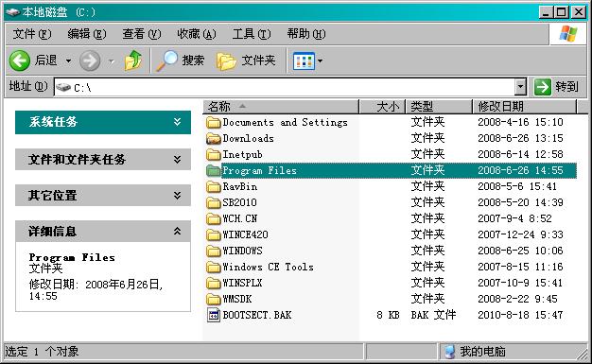Sort by the 大小 column header
The height and width of the screenshot is (364, 592).
click(382, 107)
